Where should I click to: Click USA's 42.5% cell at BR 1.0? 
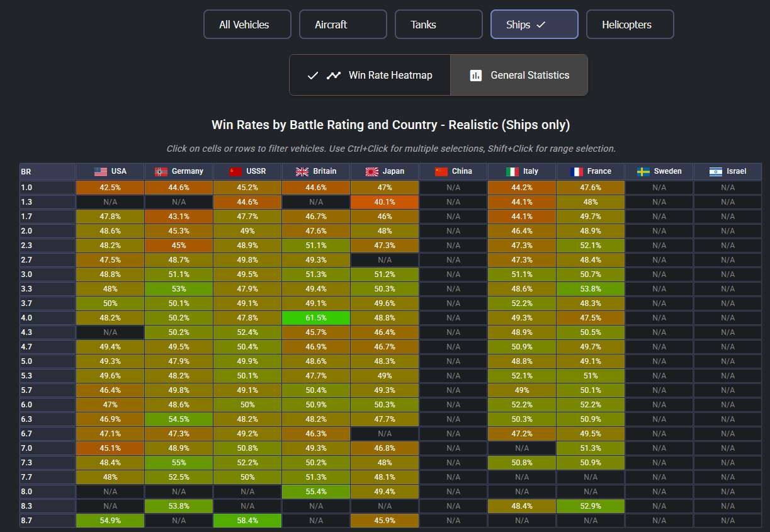point(110,187)
